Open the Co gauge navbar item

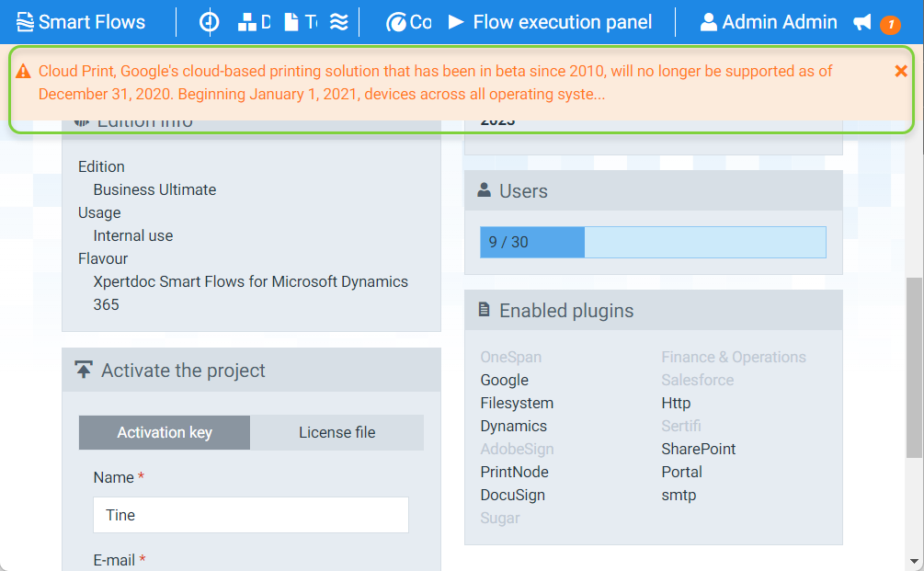tap(408, 22)
